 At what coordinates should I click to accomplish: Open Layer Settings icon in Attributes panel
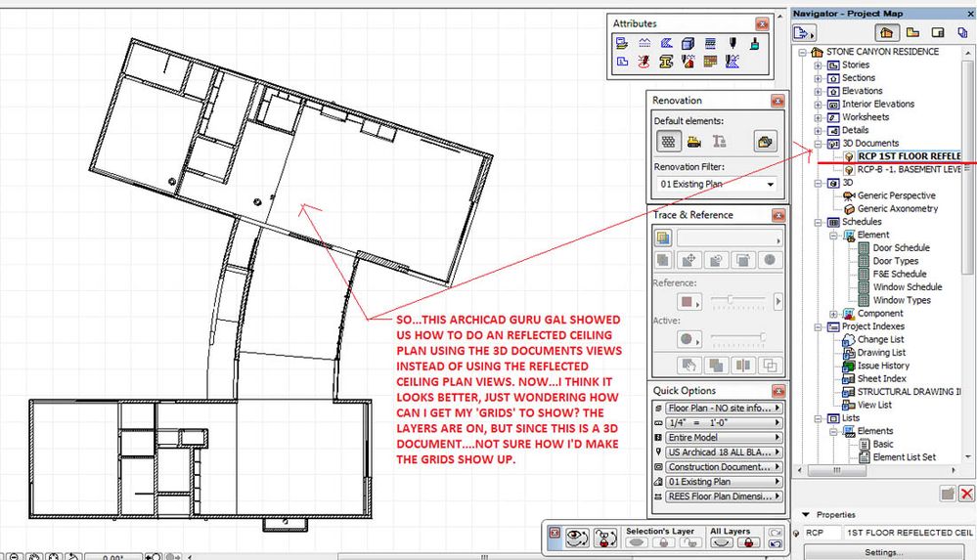[x=622, y=43]
